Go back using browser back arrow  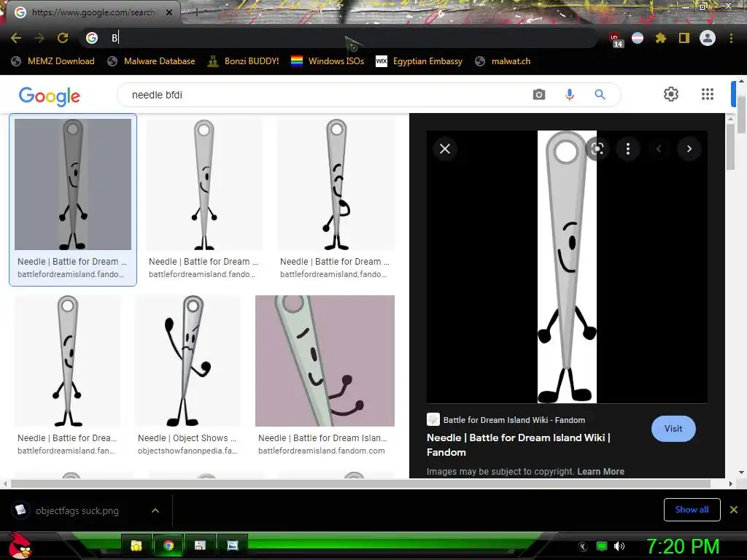[16, 38]
